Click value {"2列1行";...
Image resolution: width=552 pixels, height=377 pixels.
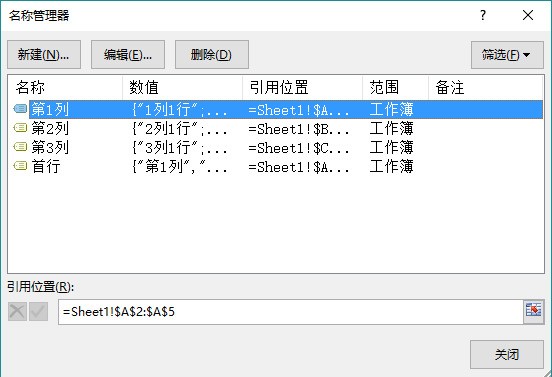click(x=180, y=129)
